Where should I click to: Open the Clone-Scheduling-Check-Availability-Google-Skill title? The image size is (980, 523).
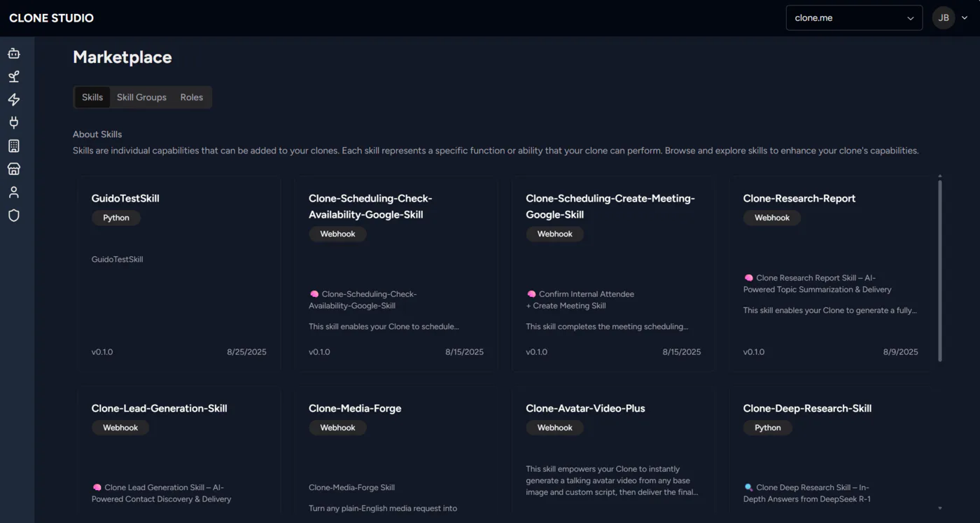coord(370,207)
